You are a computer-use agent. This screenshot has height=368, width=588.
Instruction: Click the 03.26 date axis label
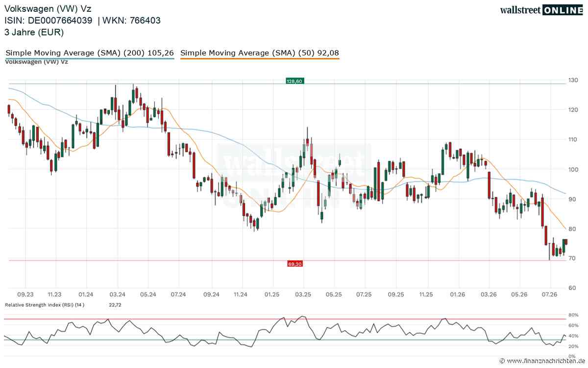pos(489,294)
